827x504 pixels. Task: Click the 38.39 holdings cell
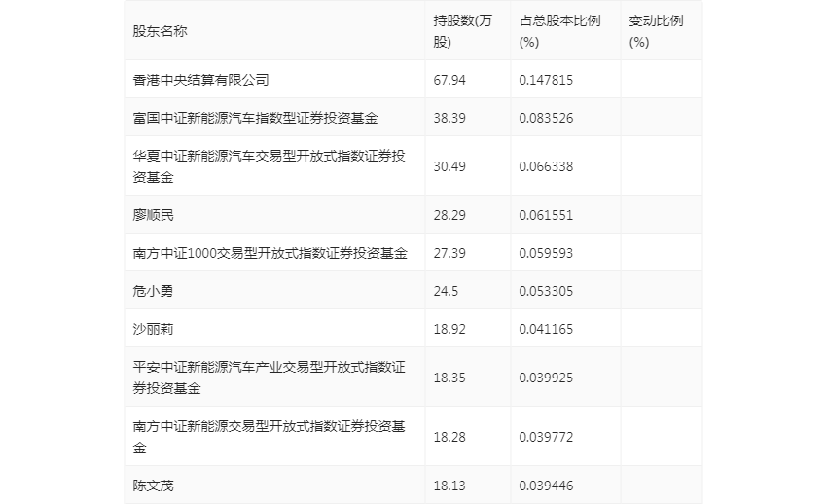[x=449, y=118]
